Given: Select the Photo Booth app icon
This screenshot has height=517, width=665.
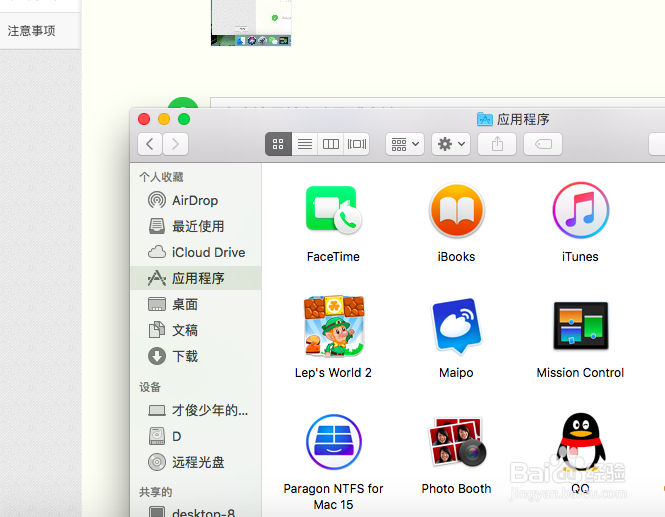Looking at the screenshot, I should (457, 442).
